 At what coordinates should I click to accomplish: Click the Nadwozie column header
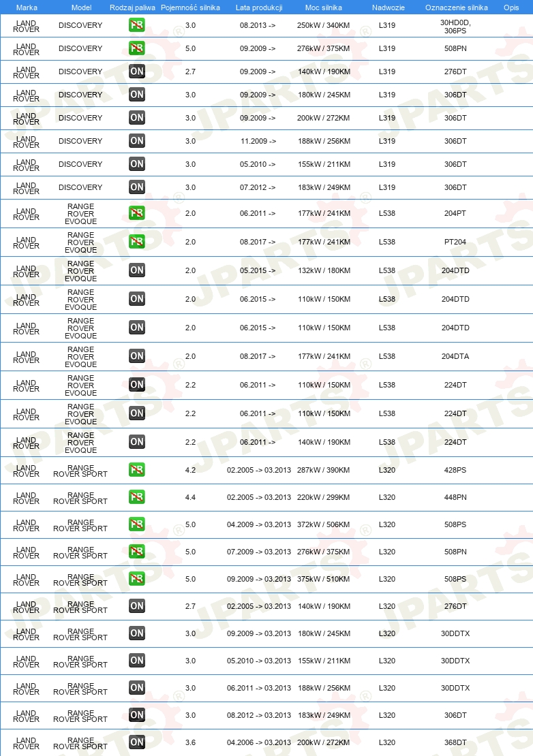pos(389,7)
